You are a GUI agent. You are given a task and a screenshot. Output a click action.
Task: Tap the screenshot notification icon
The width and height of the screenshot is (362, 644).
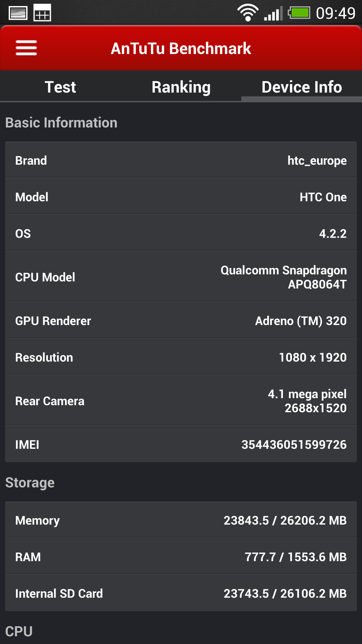[18, 13]
